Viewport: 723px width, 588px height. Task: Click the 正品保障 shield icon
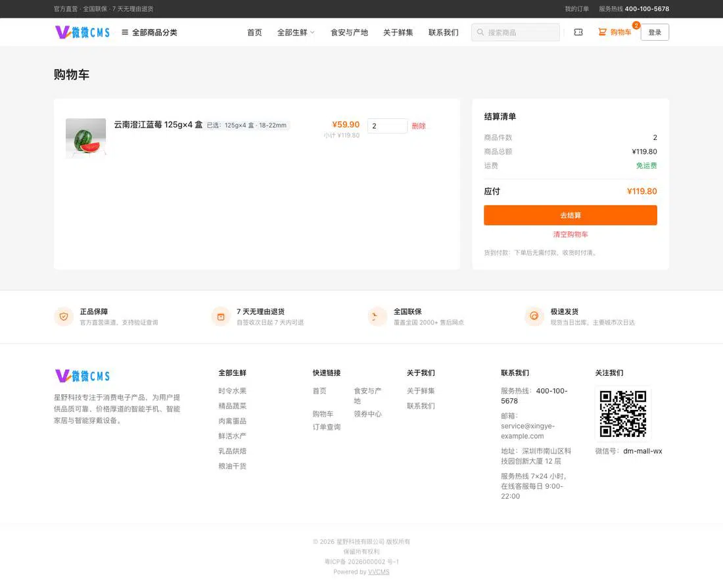click(x=64, y=317)
